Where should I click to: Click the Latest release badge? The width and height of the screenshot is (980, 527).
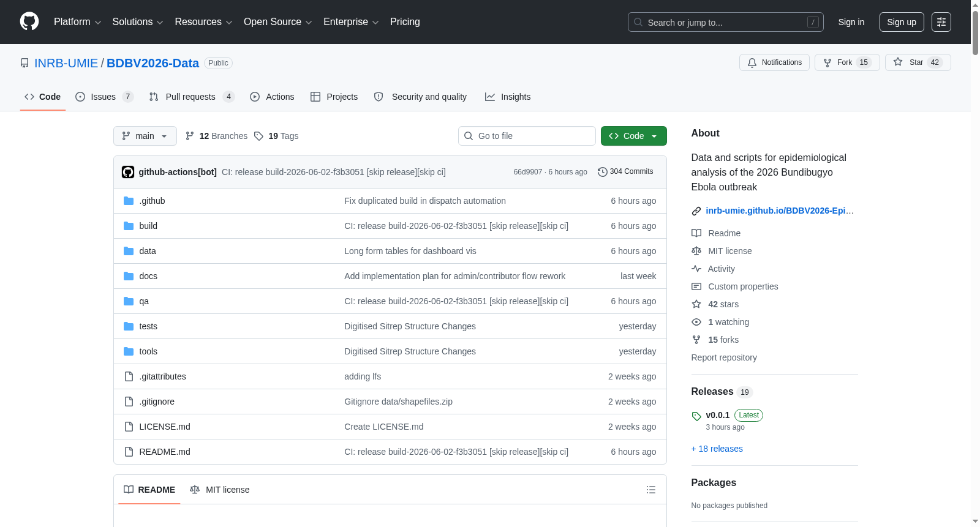point(748,415)
